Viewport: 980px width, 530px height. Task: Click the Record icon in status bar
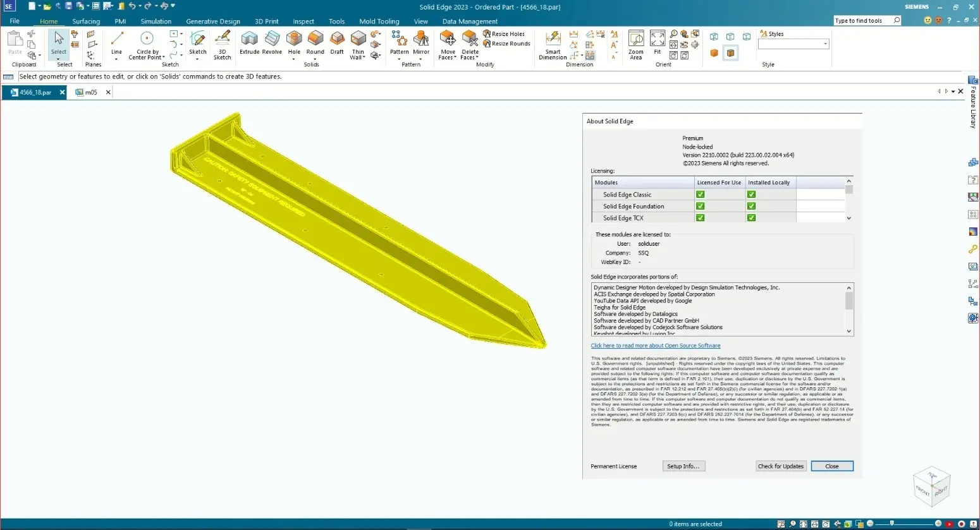(x=961, y=524)
